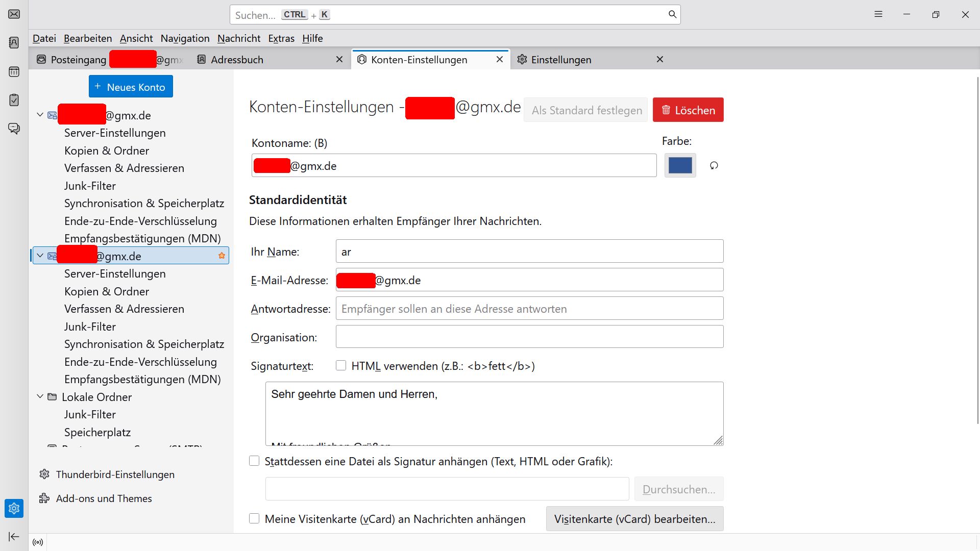980x551 pixels.
Task: Open the hamburger app menu
Action: point(878,14)
